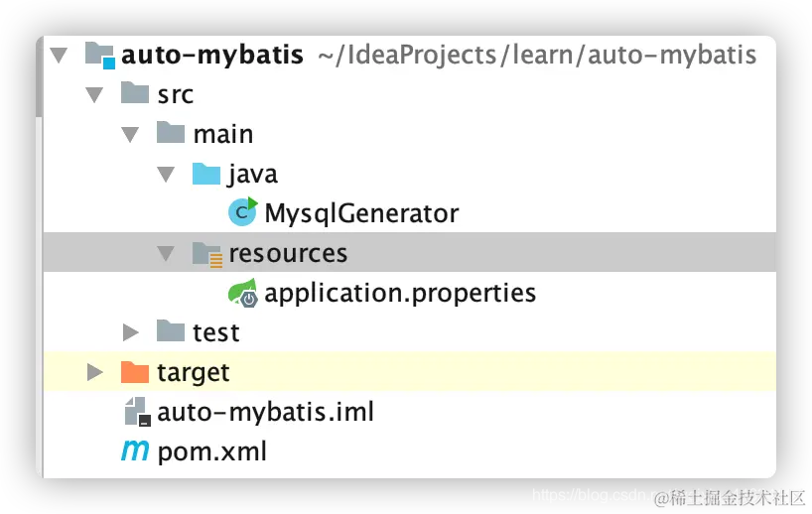Expand the test folder arrow
Screen dimensions: 812x514
(x=130, y=332)
